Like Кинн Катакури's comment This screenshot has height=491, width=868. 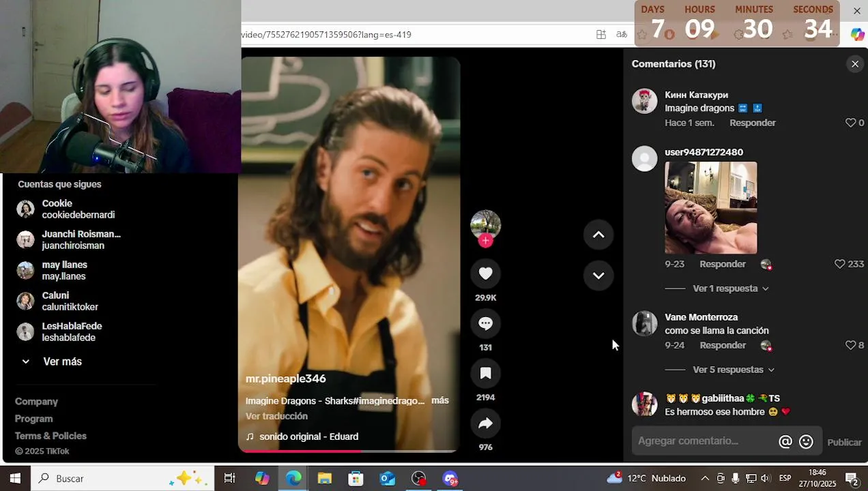point(850,123)
